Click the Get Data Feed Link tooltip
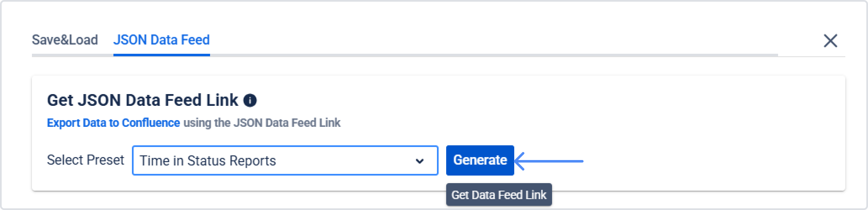The width and height of the screenshot is (868, 210). (x=499, y=195)
